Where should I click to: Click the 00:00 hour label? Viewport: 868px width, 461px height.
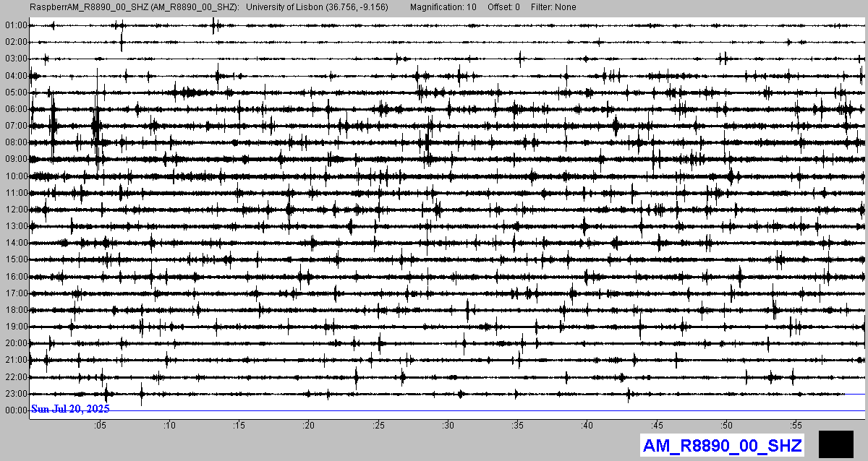(x=16, y=410)
